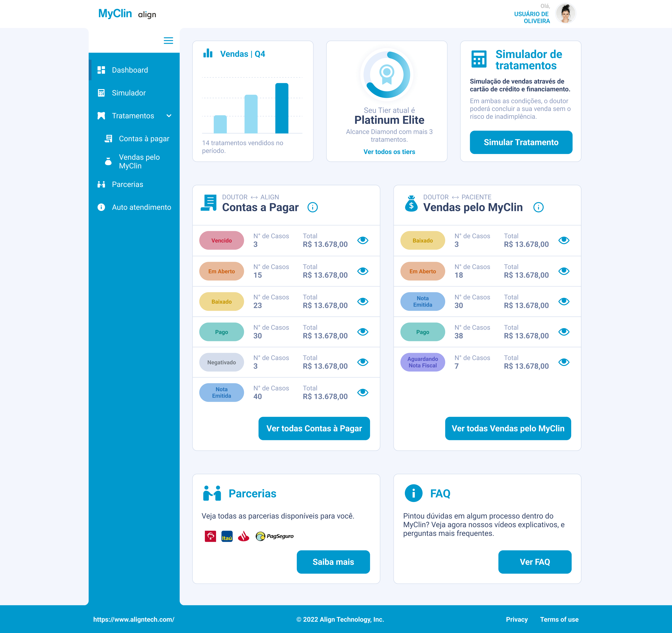The image size is (672, 633).
Task: Click the Parcerias handshake icon in sidebar
Action: pyautogui.click(x=101, y=184)
